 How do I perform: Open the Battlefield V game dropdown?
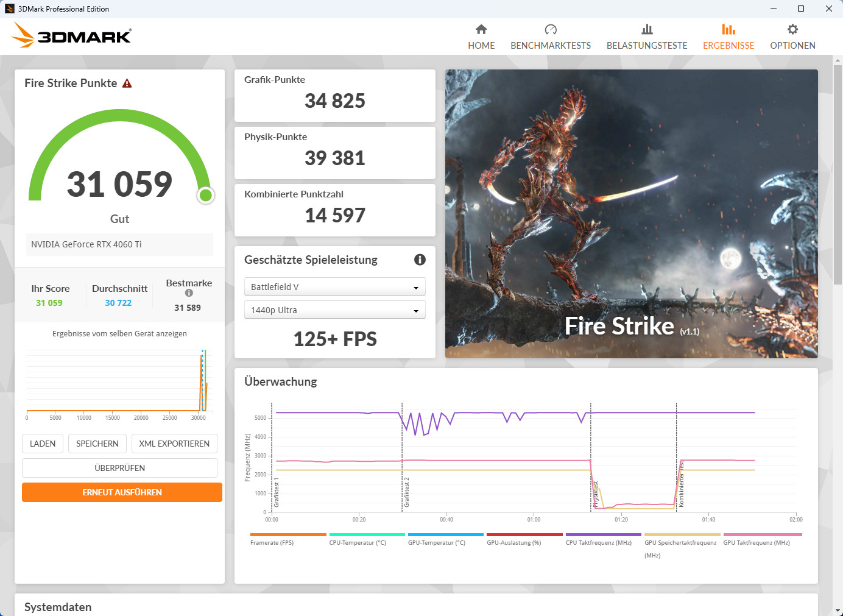point(334,286)
